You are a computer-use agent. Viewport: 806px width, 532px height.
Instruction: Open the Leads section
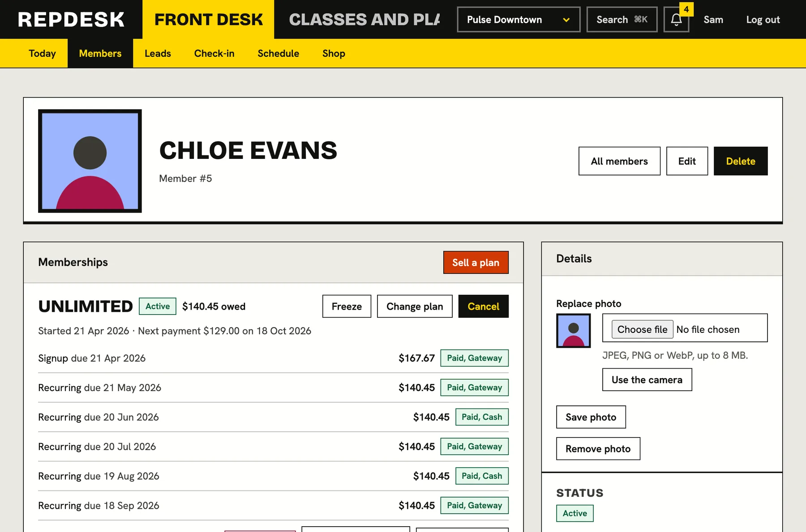click(x=158, y=53)
